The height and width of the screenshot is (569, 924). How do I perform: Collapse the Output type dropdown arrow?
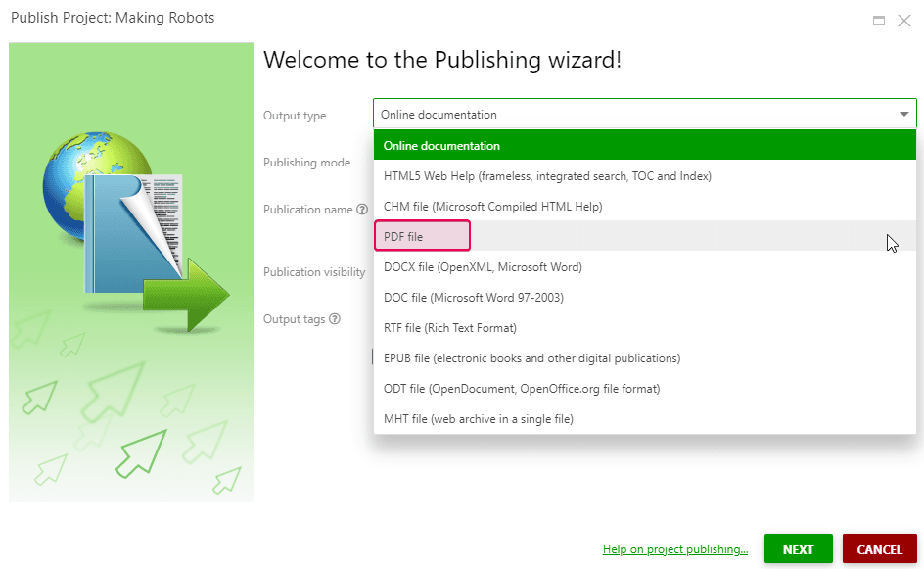tap(904, 113)
